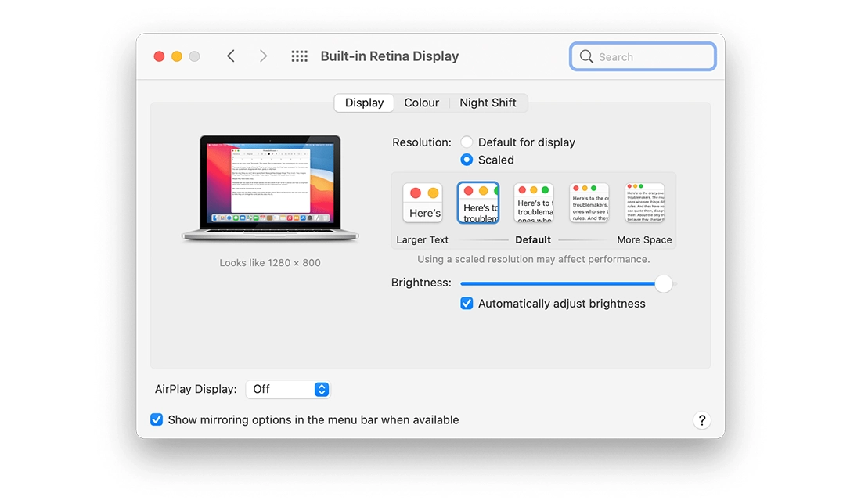The height and width of the screenshot is (504, 861).
Task: Open the help question mark button
Action: pyautogui.click(x=701, y=420)
